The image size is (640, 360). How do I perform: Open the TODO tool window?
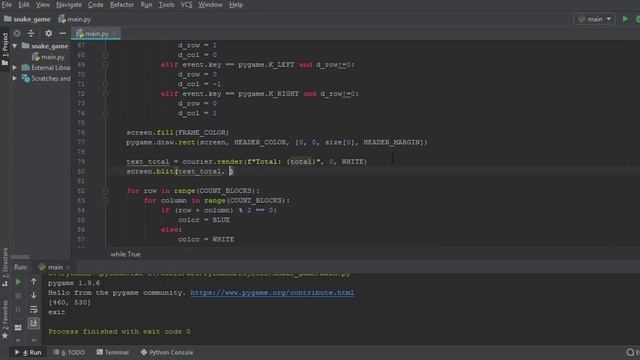pos(69,352)
